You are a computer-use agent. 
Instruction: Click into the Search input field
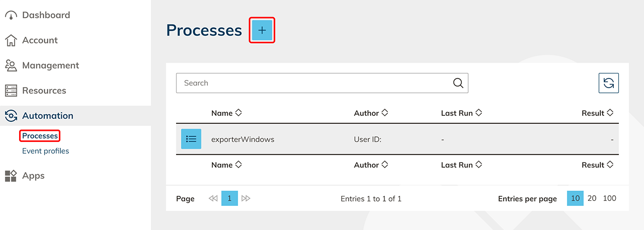pyautogui.click(x=312, y=83)
